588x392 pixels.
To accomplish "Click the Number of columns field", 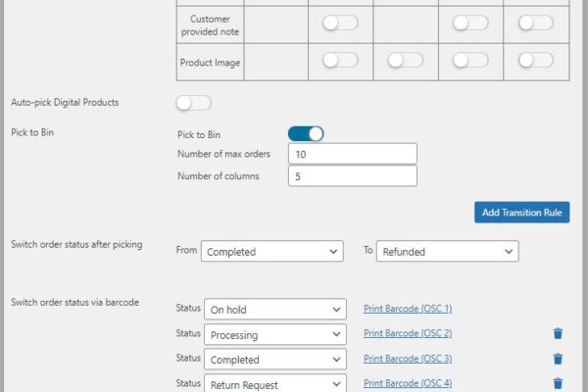I will coord(353,176).
